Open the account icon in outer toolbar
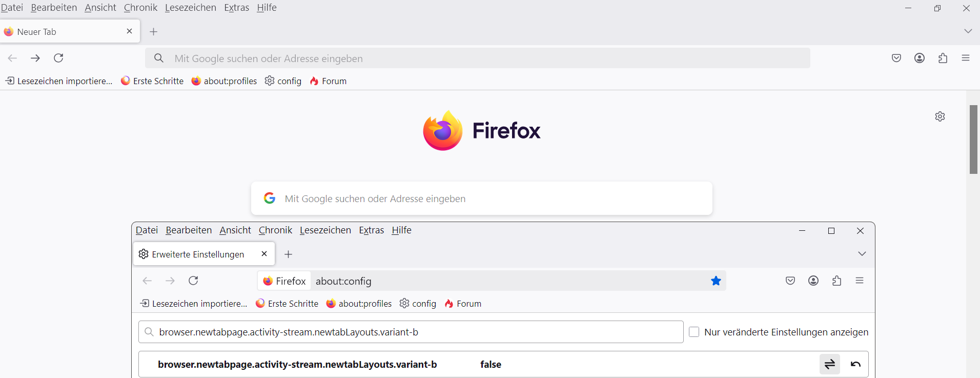This screenshot has height=378, width=980. [920, 58]
